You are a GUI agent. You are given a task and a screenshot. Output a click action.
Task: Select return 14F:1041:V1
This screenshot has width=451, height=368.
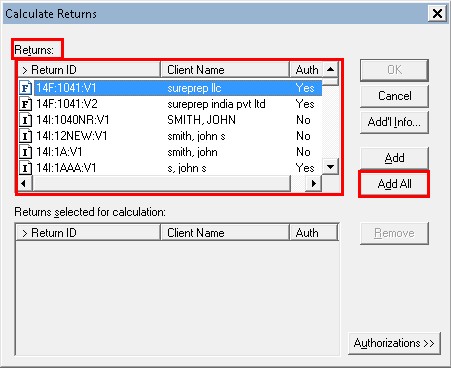pyautogui.click(x=170, y=88)
